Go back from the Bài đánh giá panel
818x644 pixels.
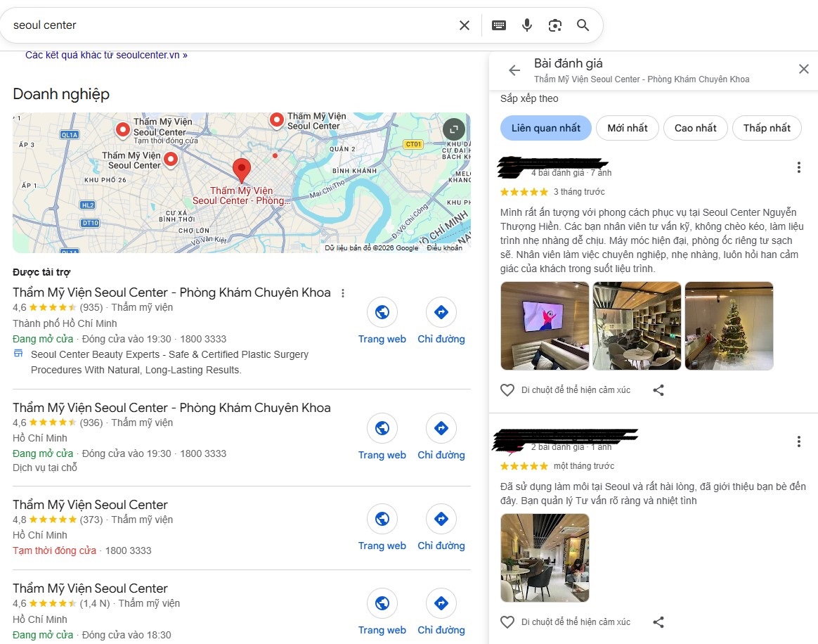click(x=514, y=70)
